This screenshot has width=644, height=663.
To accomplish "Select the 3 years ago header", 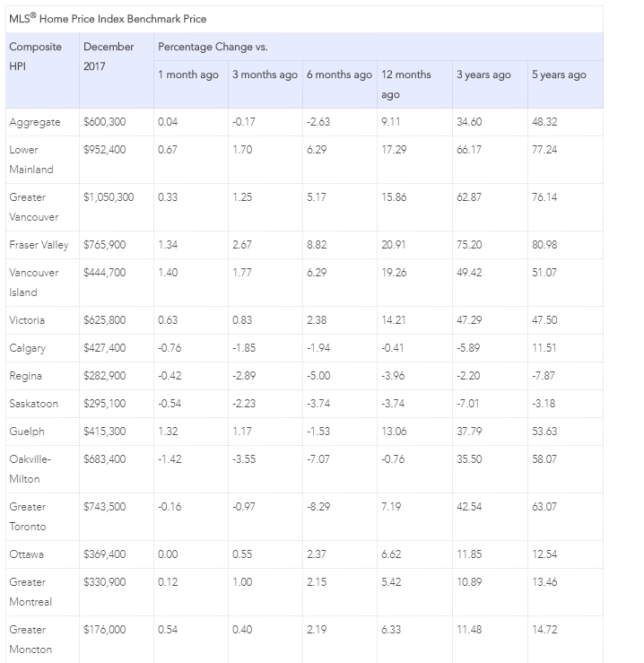I will (x=483, y=74).
